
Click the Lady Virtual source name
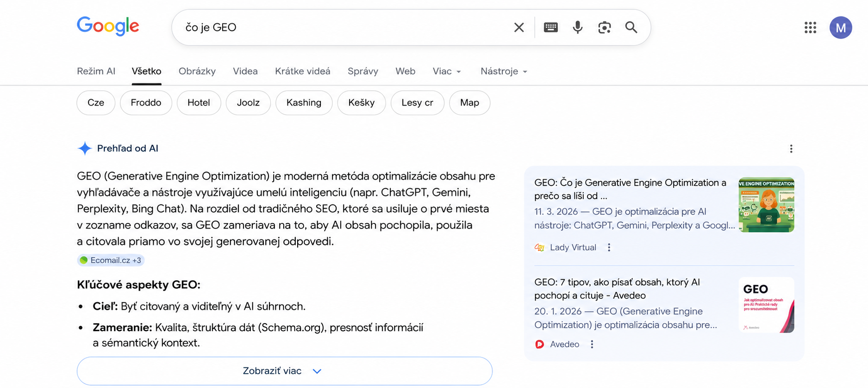pyautogui.click(x=573, y=247)
